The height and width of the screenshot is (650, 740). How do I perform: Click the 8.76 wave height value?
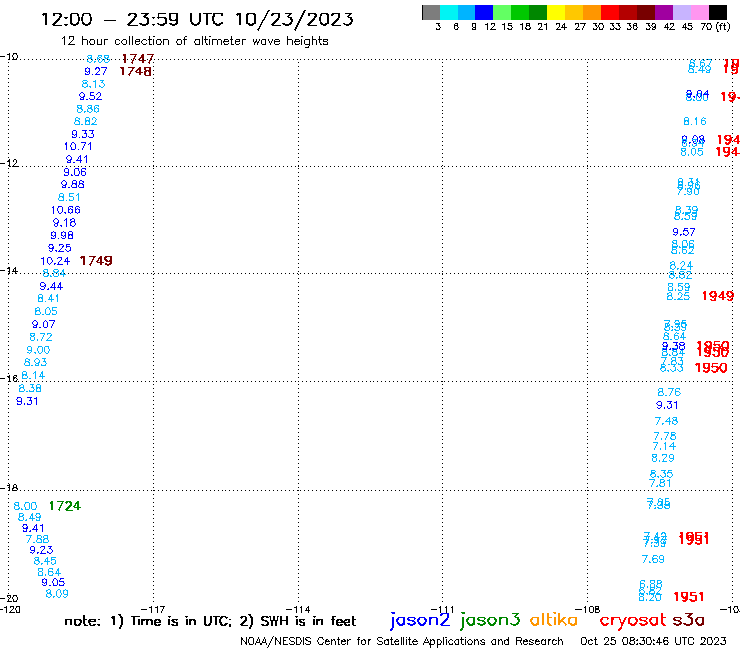669,392
